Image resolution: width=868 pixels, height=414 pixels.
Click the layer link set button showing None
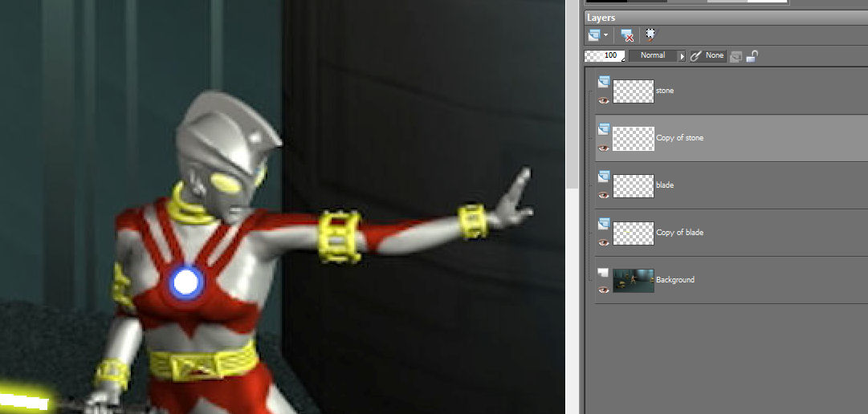(x=708, y=56)
